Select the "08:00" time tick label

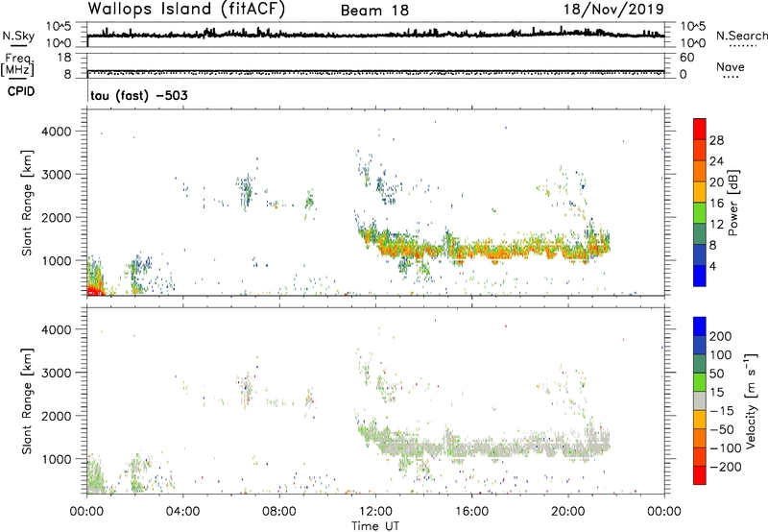[279, 512]
